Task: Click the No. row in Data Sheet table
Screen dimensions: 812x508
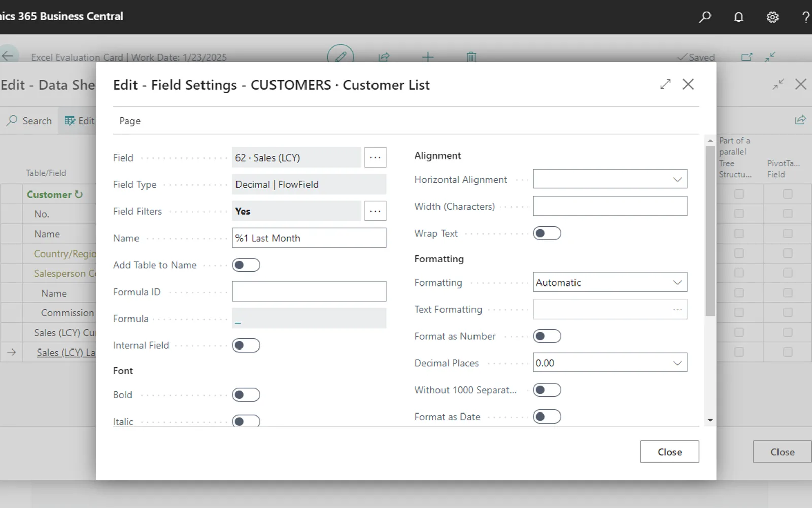Action: (x=49, y=214)
